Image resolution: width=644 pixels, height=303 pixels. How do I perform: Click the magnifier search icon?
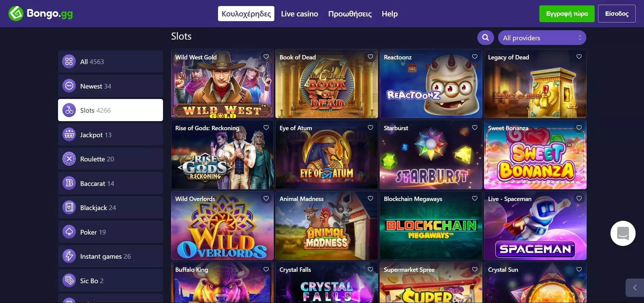coord(485,38)
